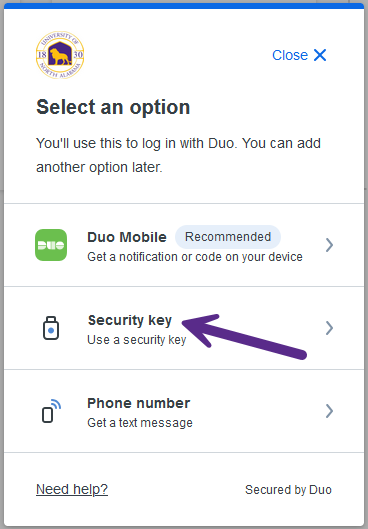Expand Phone number option via its chevron
Image resolution: width=368 pixels, height=529 pixels.
330,411
